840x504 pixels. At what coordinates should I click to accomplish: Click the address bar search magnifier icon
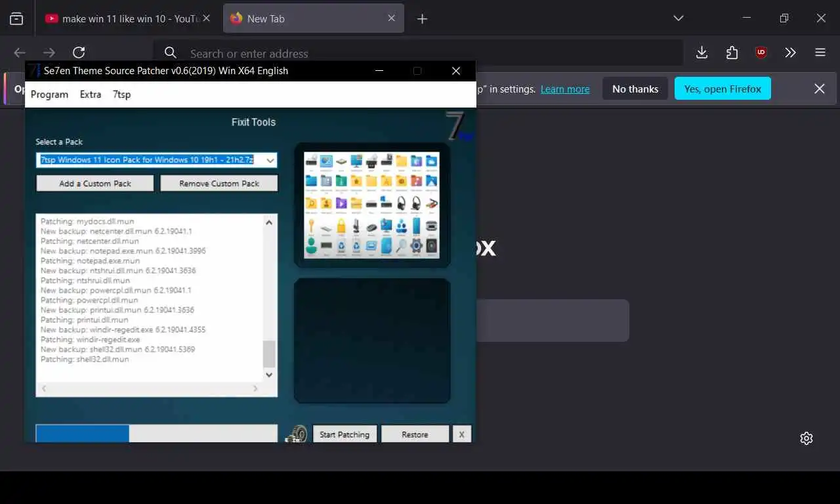pyautogui.click(x=171, y=53)
